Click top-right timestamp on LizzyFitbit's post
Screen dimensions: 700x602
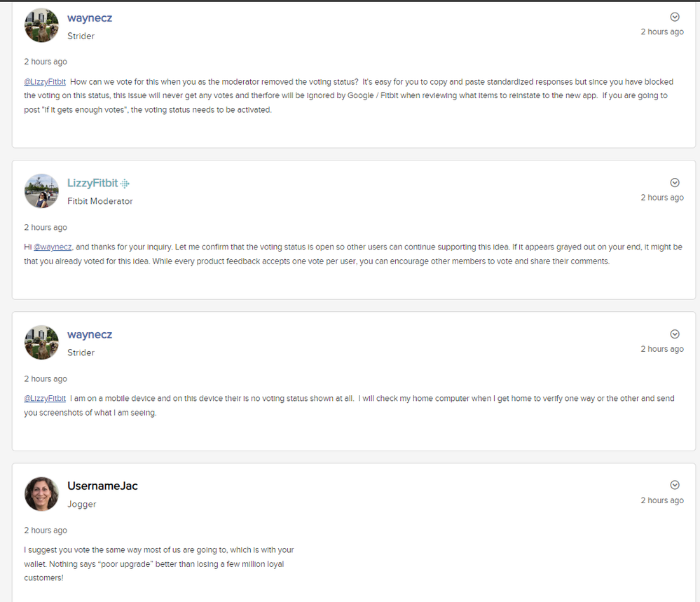tap(662, 198)
